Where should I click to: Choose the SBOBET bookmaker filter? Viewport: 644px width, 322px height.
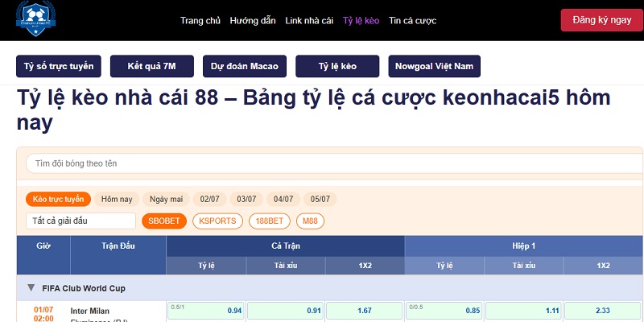pos(164,221)
